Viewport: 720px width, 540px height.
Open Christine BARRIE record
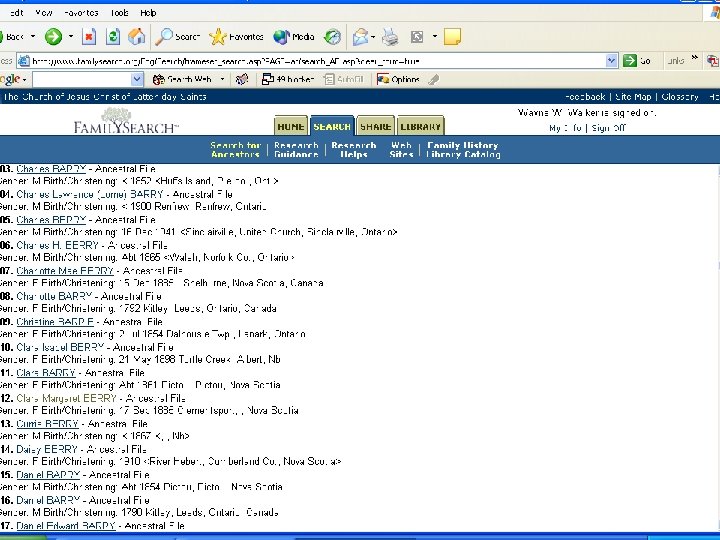(55, 321)
